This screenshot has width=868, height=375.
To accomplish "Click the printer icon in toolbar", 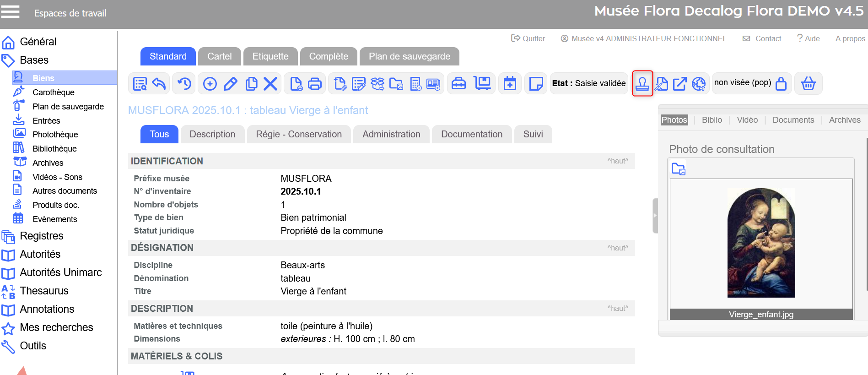I will coord(315,84).
